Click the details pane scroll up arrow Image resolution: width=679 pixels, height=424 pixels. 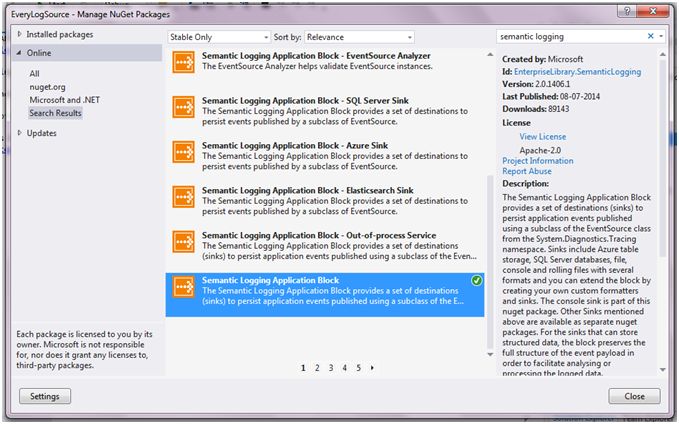point(663,55)
